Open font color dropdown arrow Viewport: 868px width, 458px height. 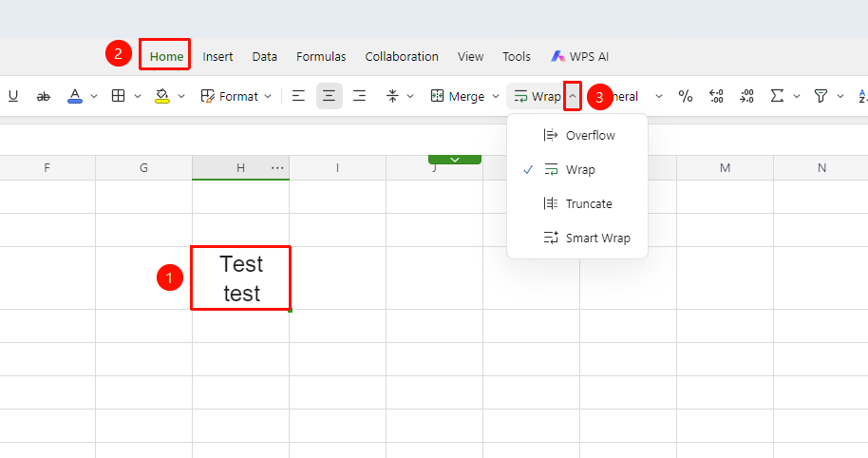pos(94,96)
